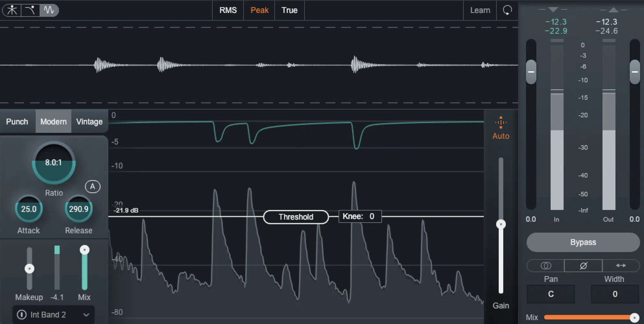
Task: Switch level detection to Peak
Action: tap(259, 10)
